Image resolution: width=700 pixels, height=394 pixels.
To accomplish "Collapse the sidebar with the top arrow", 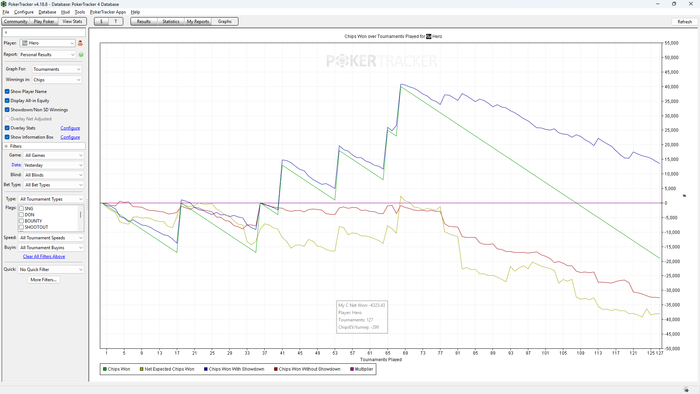I will click(x=6, y=33).
